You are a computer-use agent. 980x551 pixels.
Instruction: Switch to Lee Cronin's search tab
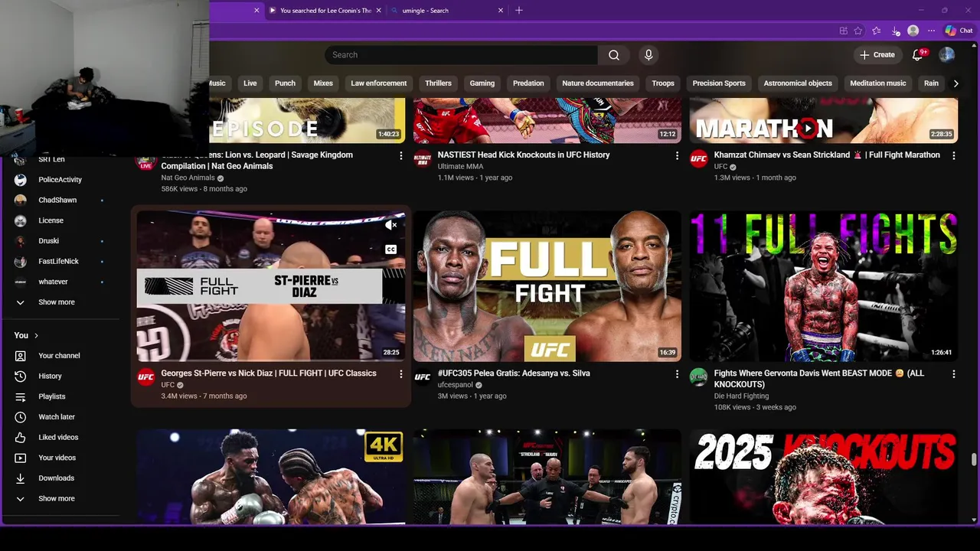coord(325,11)
